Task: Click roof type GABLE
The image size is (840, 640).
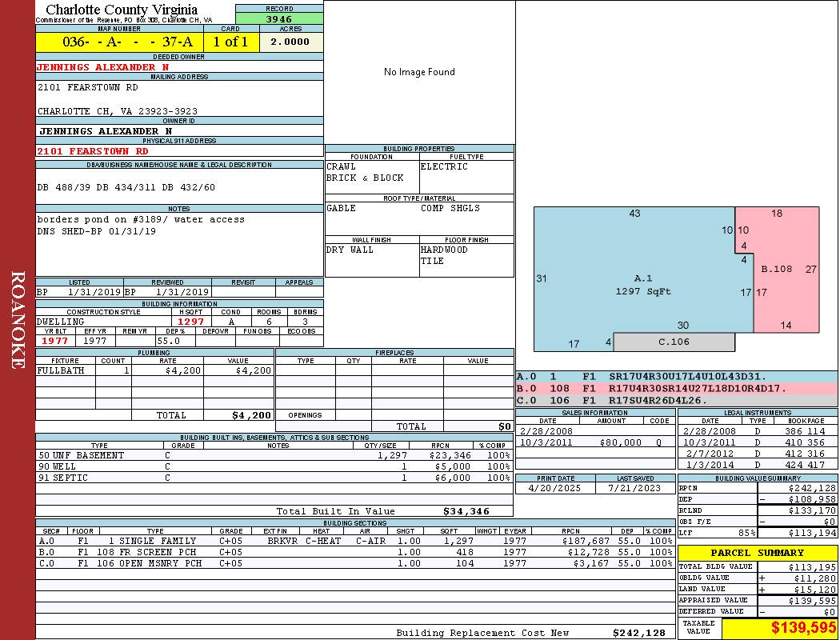Action: [341, 208]
